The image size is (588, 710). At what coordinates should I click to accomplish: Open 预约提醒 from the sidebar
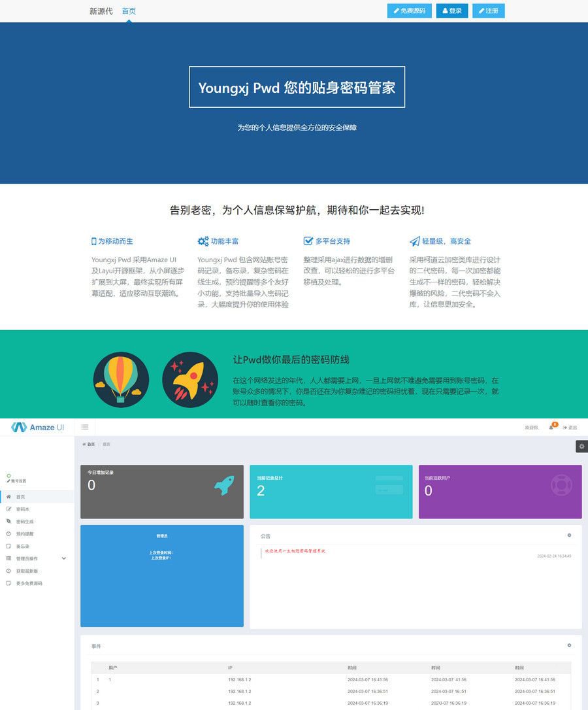point(24,533)
